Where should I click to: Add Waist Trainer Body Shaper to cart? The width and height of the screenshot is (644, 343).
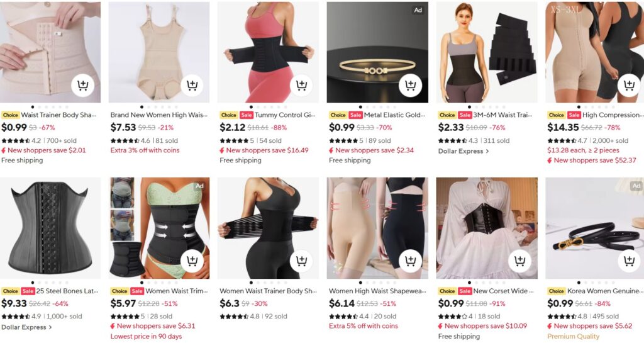[x=83, y=86]
